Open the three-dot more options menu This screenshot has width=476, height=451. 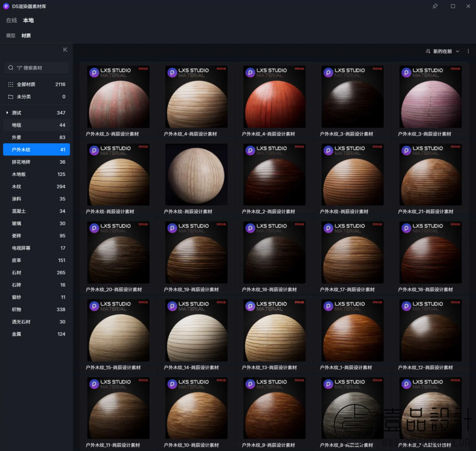(x=468, y=51)
